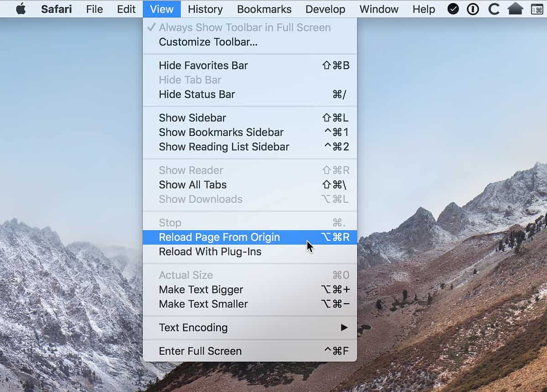Click the circled checkmark menu bar icon

pos(453,9)
